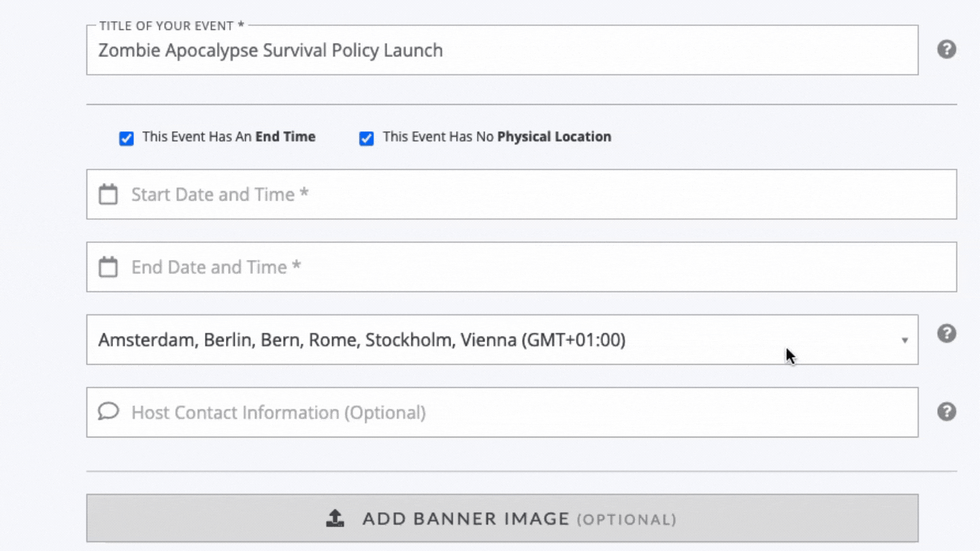Click the small arrow on the timezone selector
Viewport: 980px width, 551px height.
[x=904, y=340]
